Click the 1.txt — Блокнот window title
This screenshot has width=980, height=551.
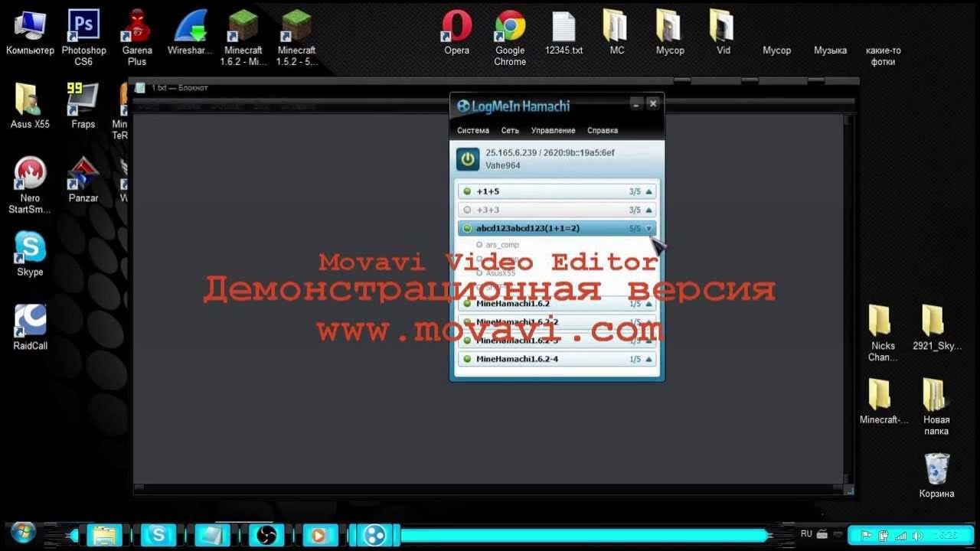(x=179, y=88)
